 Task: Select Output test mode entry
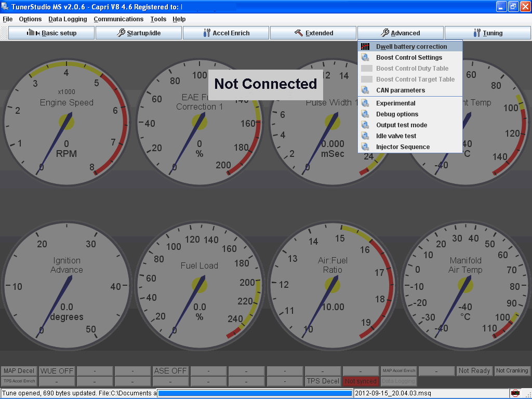pos(410,125)
